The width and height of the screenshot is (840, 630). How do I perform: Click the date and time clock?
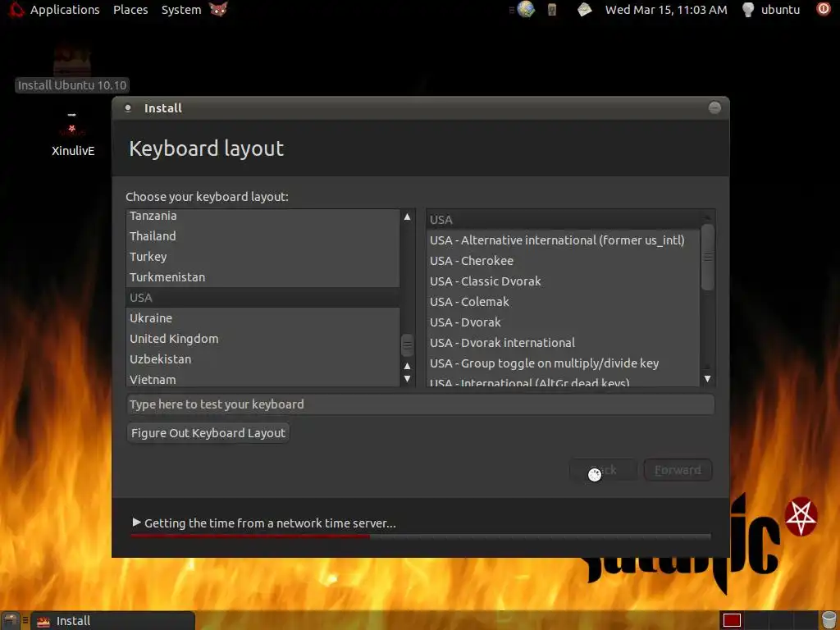(666, 10)
